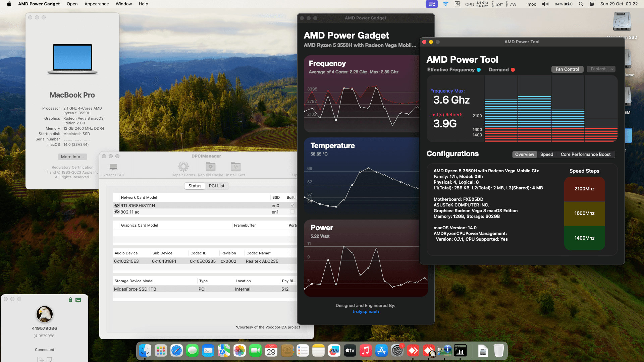Open Maps from the dock

[x=224, y=351]
